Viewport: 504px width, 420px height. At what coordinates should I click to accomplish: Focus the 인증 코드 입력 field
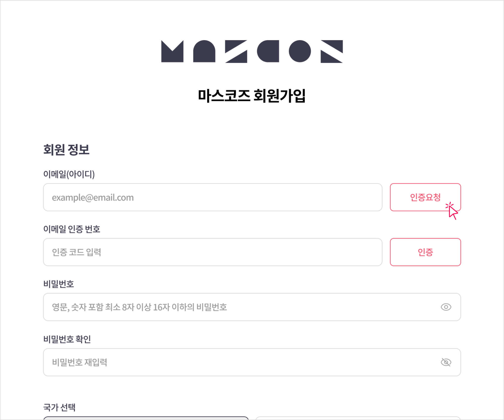pos(213,252)
